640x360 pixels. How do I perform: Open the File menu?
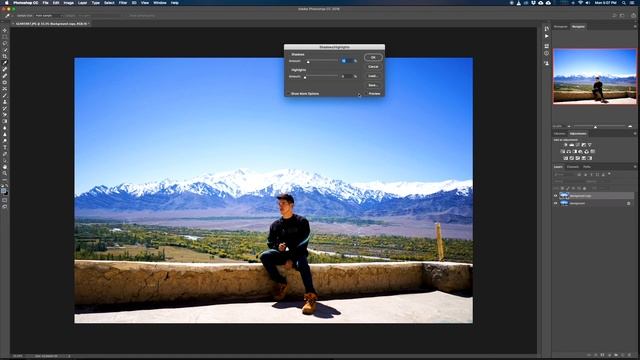pos(45,3)
